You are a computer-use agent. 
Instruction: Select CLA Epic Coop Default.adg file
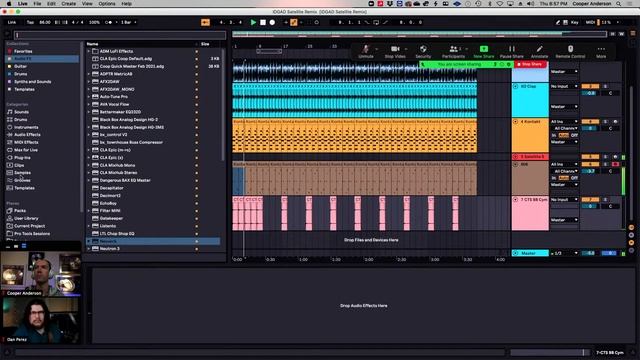[x=126, y=59]
